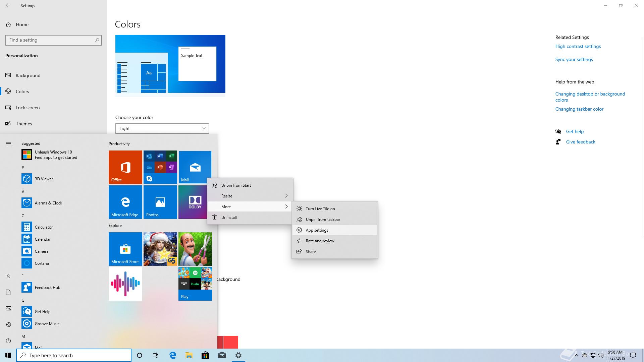Image resolution: width=644 pixels, height=362 pixels.
Task: Open Alarms & Clock from the app list
Action: point(62,203)
